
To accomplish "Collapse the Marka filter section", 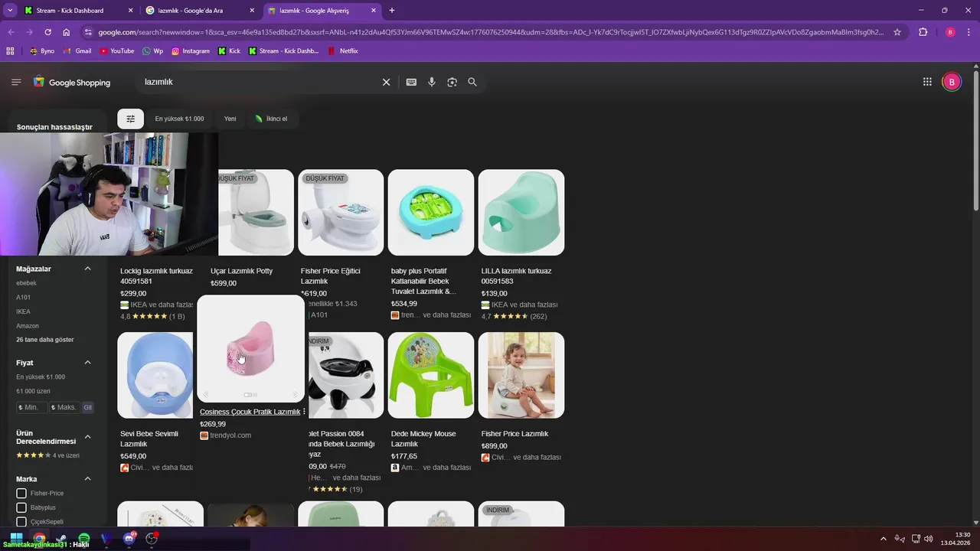I will pos(87,479).
